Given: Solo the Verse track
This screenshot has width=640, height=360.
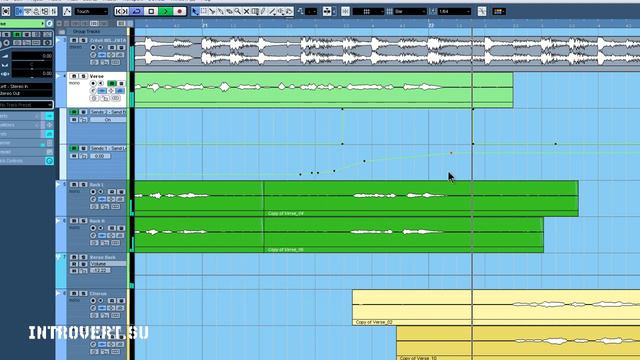Looking at the screenshot, I should pyautogui.click(x=83, y=76).
